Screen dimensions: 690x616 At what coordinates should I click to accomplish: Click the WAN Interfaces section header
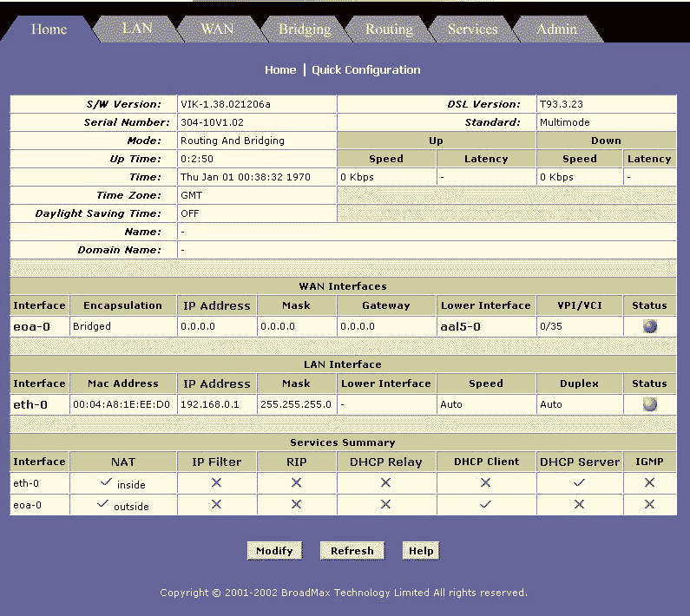point(343,286)
